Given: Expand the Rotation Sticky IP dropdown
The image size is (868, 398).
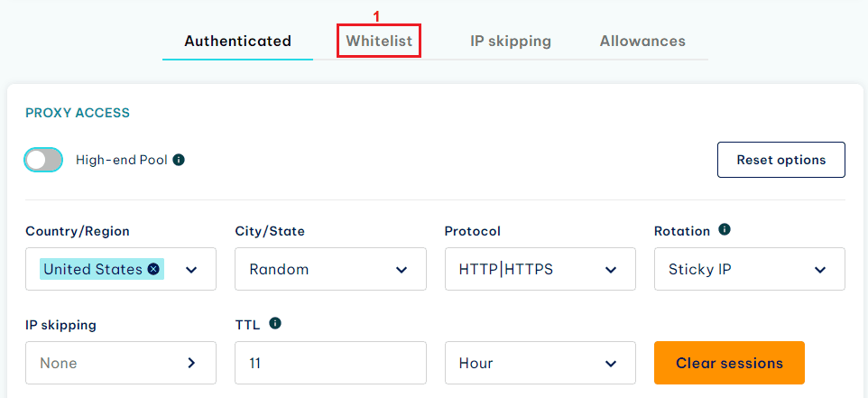Looking at the screenshot, I should tap(749, 269).
